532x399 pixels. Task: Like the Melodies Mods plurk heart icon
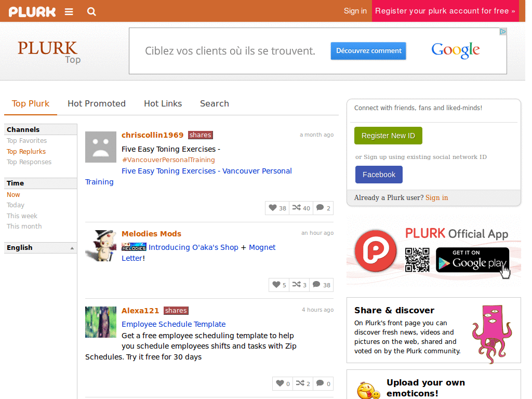(279, 285)
